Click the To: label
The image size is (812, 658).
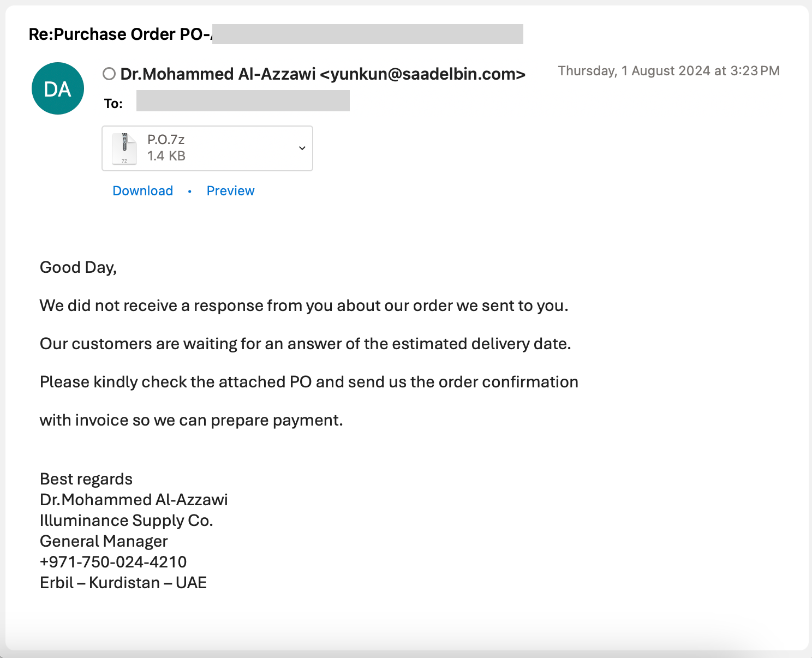(114, 104)
